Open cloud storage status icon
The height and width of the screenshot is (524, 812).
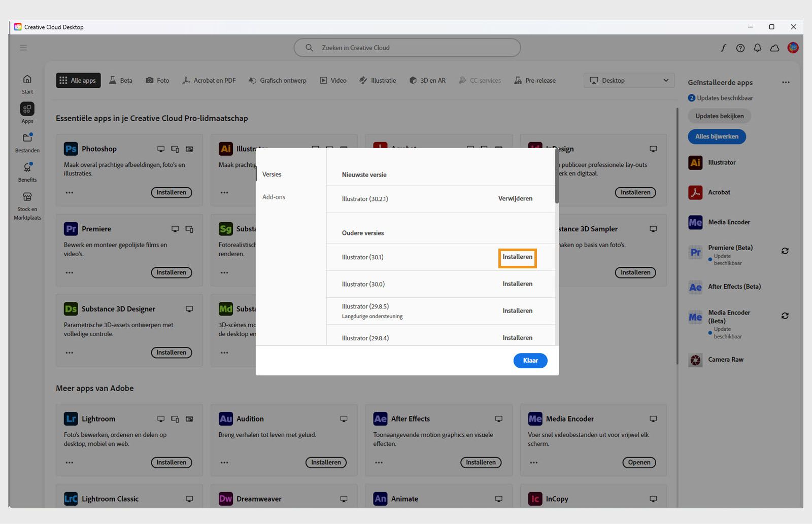pos(774,48)
